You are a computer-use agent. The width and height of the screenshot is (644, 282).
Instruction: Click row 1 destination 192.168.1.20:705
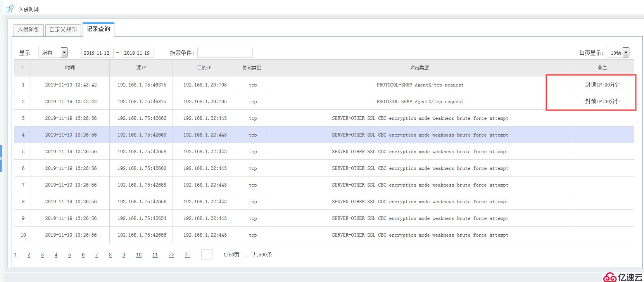205,85
